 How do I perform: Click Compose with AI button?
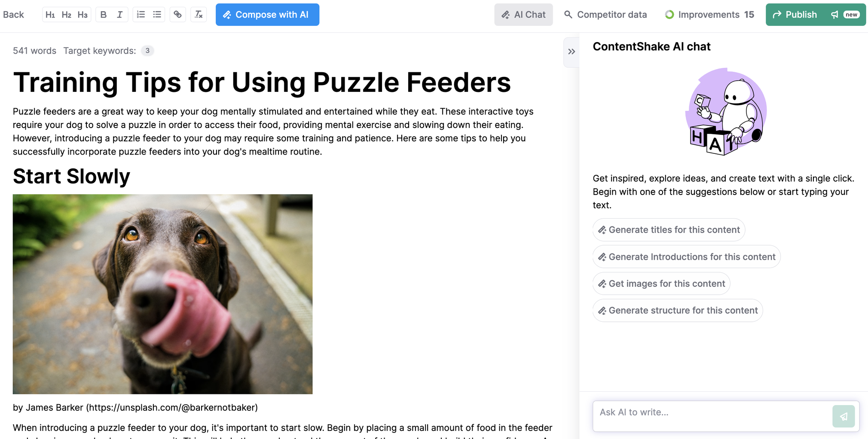[x=267, y=15]
